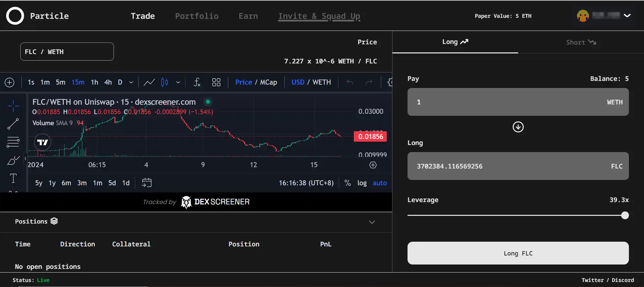The width and height of the screenshot is (644, 287).
Task: Toggle Price view in chart toolbar
Action: [244, 82]
